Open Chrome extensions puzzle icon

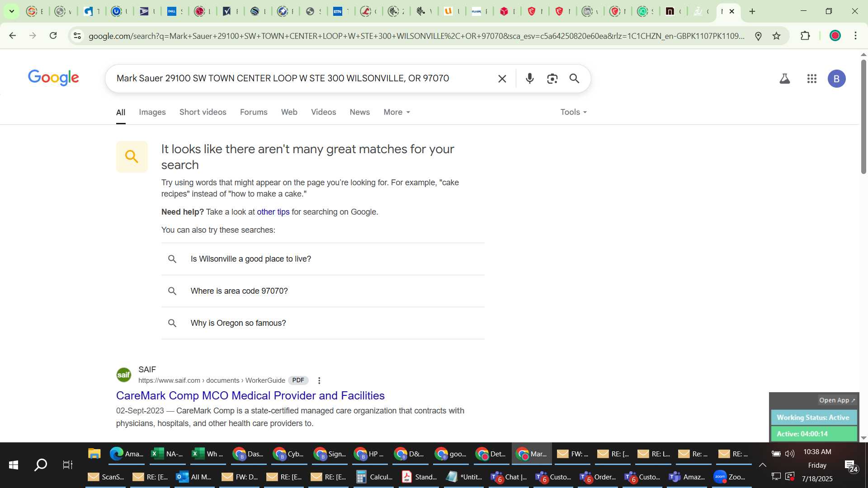(805, 36)
